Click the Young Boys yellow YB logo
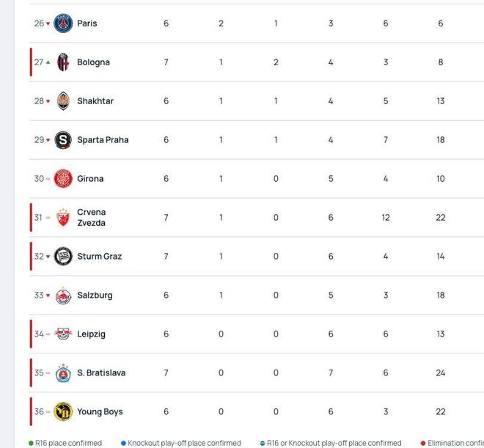The height and width of the screenshot is (448, 484). [x=63, y=411]
